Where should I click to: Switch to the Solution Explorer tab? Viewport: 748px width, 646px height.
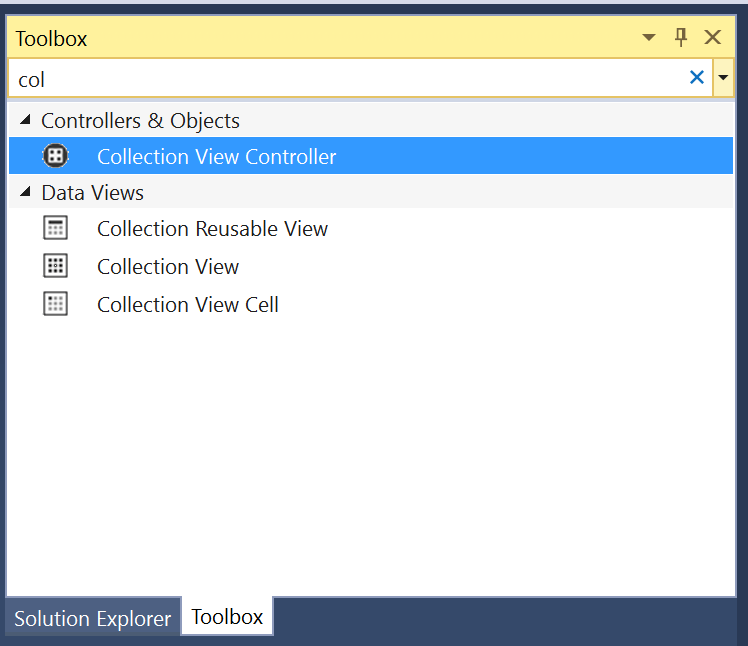(93, 618)
